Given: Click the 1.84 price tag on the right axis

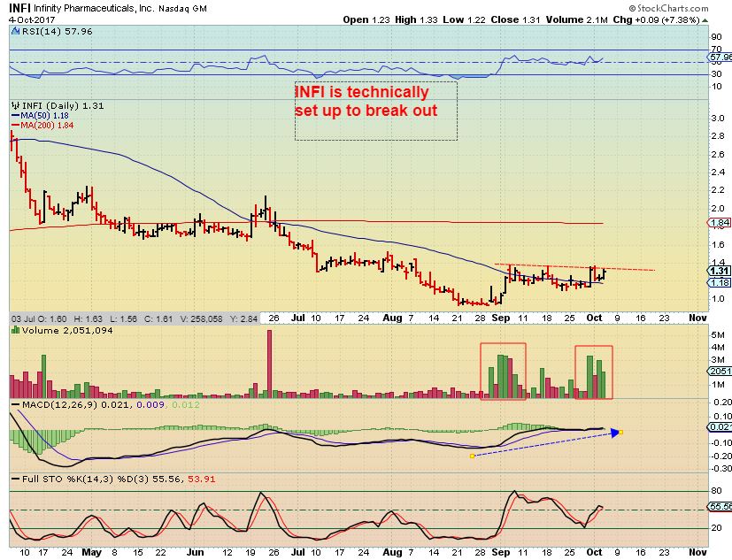Looking at the screenshot, I should 720,223.
